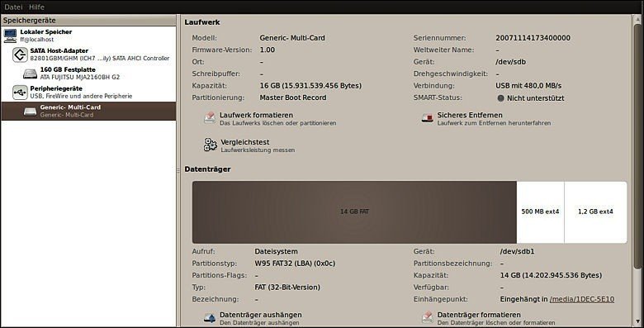The height and width of the screenshot is (328, 644).
Task: Click Modell value Generic- Multi-Card
Action: [x=292, y=38]
